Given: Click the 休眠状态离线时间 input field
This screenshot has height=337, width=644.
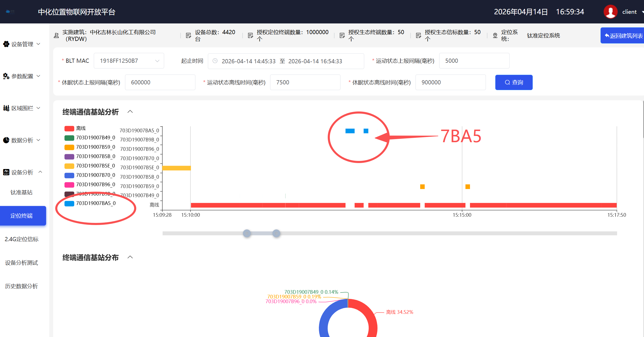Looking at the screenshot, I should click(x=451, y=82).
